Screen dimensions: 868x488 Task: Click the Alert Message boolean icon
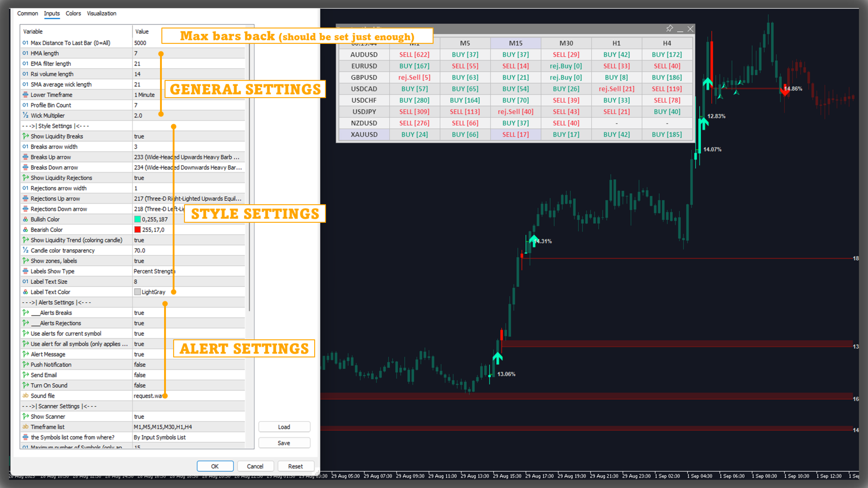click(25, 354)
